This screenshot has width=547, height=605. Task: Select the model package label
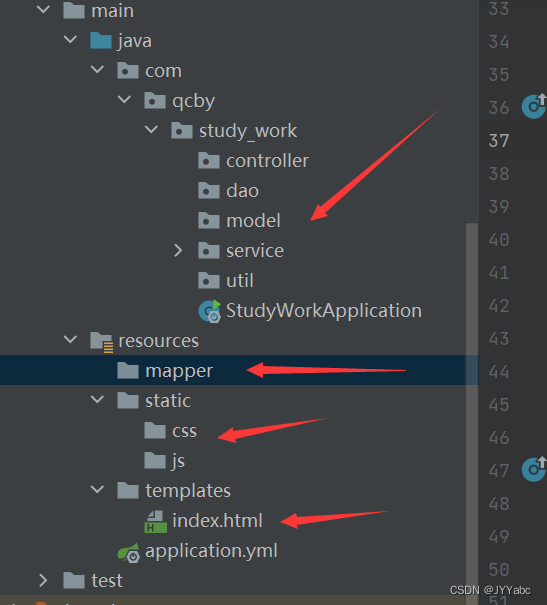click(x=253, y=221)
